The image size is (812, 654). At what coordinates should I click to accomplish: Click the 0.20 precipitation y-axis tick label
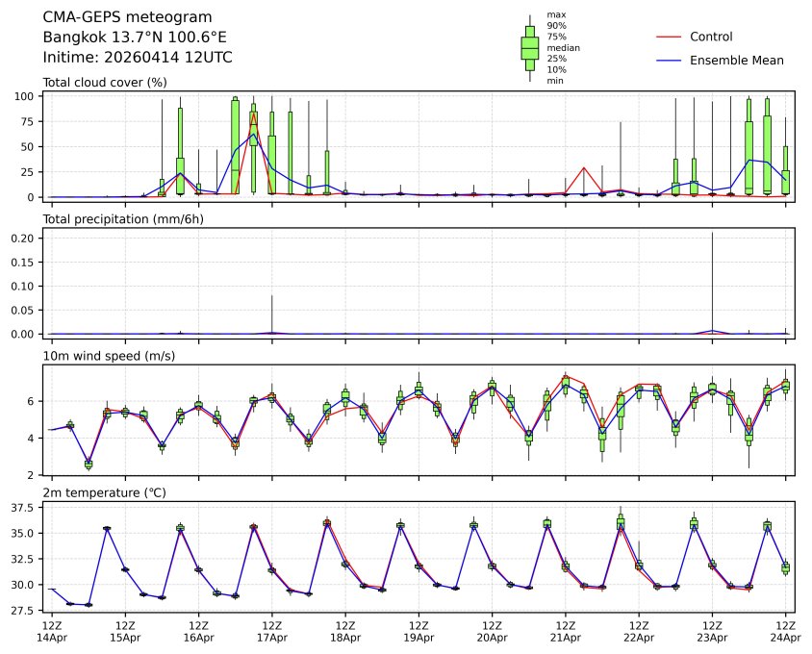23,238
